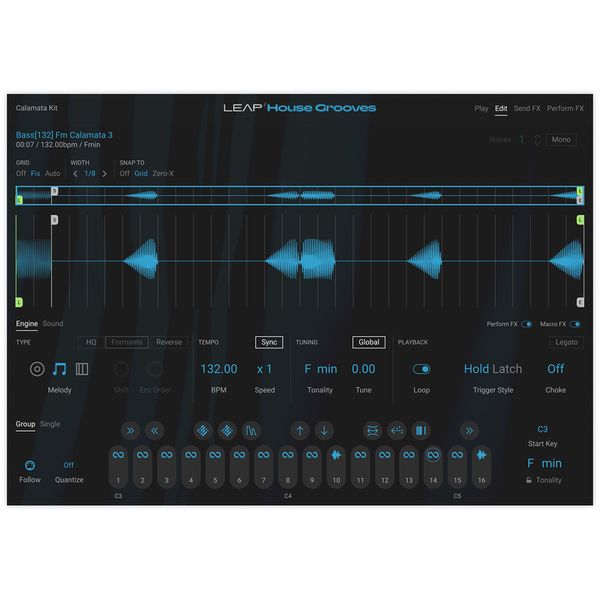600x600 pixels.
Task: Adjust the Voices up/down stepper
Action: 537,140
